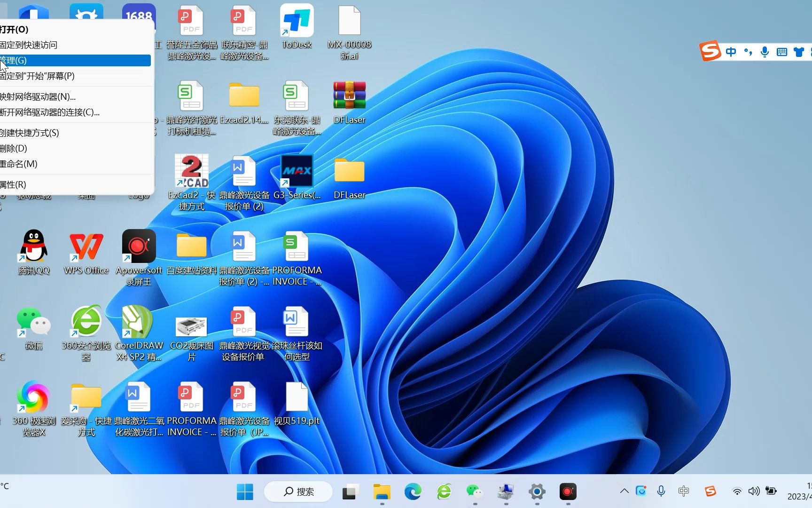This screenshot has width=812, height=508.
Task: Open Sogou input tray icon
Action: 710,491
